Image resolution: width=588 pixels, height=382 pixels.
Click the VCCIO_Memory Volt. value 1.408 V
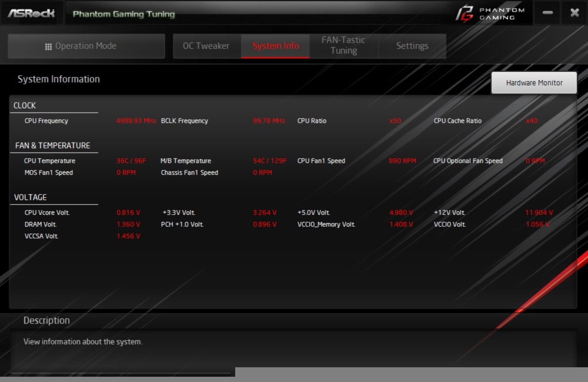pyautogui.click(x=401, y=224)
